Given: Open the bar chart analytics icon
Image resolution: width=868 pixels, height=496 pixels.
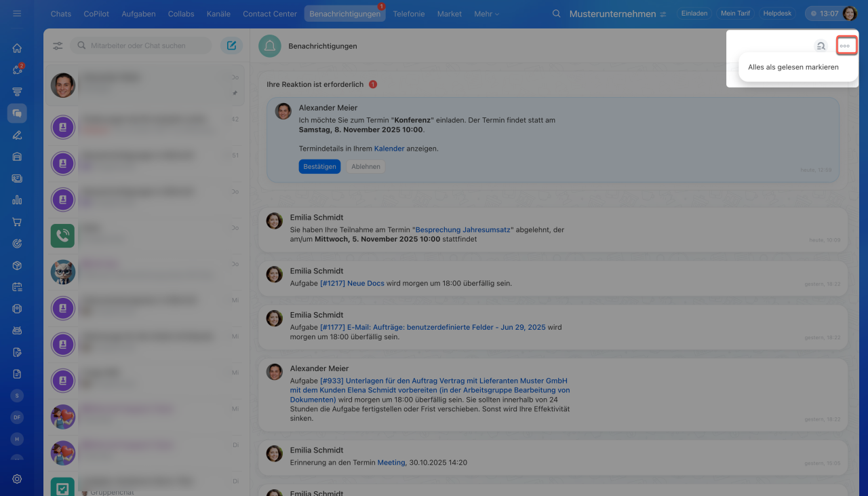Looking at the screenshot, I should coord(17,200).
